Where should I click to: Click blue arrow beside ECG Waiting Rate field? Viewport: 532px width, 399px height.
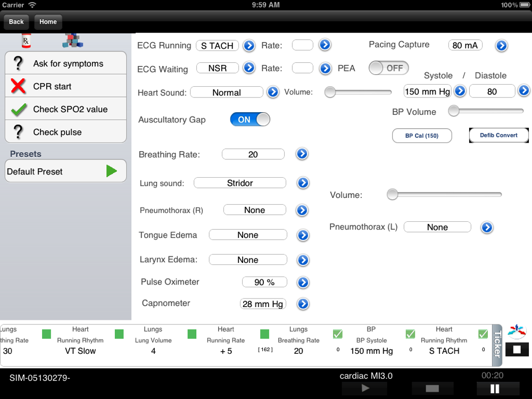coord(325,69)
